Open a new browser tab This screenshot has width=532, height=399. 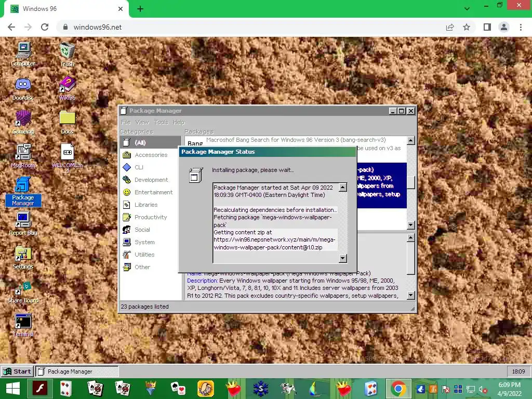click(140, 9)
